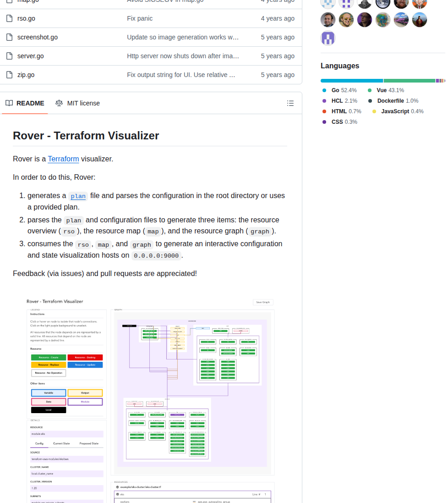Image resolution: width=448 pixels, height=503 pixels.
Task: Click the file icon next to server.go
Action: (x=10, y=56)
